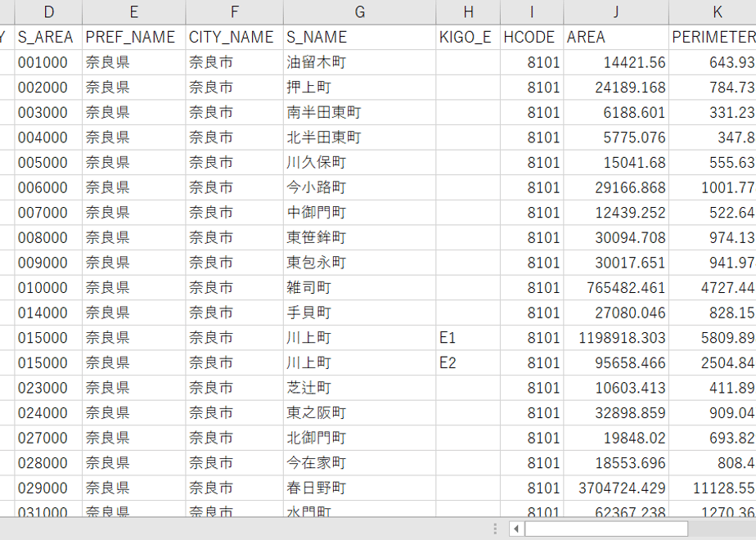The image size is (756, 540).
Task: Select the cell 北御門町
Action: (360, 439)
